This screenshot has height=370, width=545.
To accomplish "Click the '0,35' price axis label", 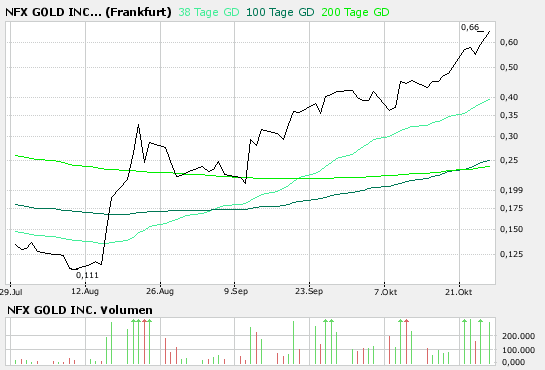I will [509, 115].
